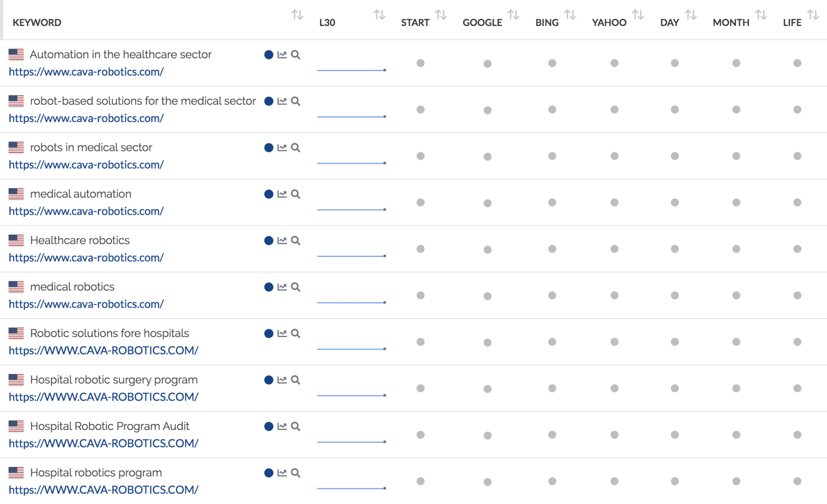Click the KEYWORD column header label
The width and height of the screenshot is (827, 504).
click(x=37, y=22)
